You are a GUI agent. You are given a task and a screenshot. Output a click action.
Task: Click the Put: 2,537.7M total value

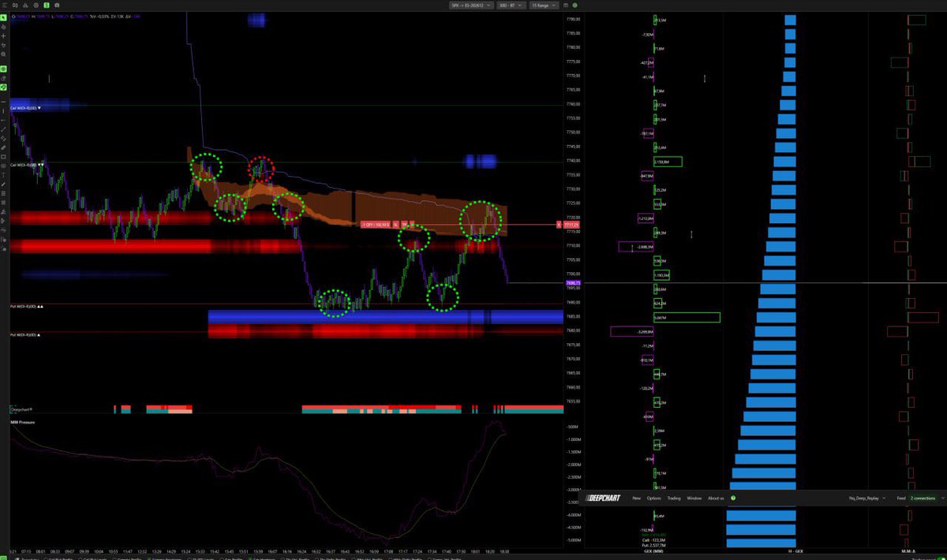(x=654, y=545)
